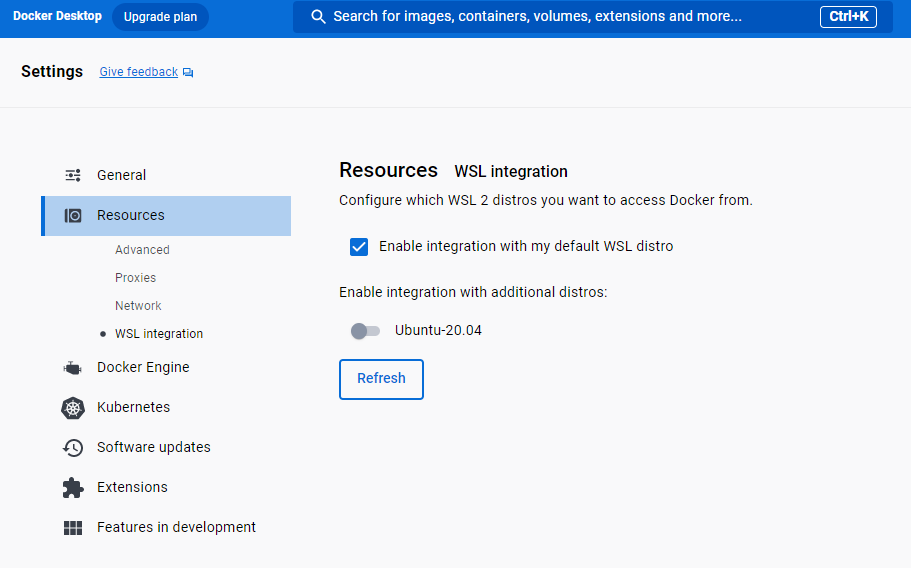Focus the search images and containers field
Image resolution: width=911 pixels, height=568 pixels.
593,17
